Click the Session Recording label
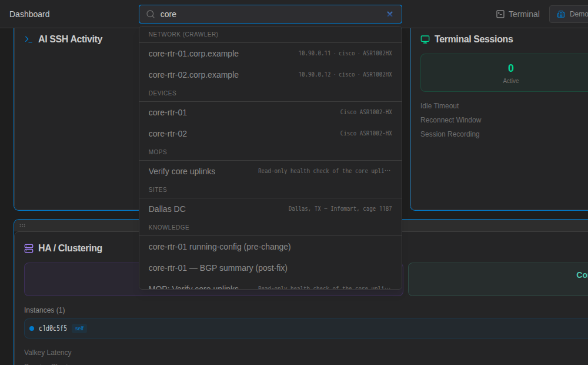 coord(450,134)
